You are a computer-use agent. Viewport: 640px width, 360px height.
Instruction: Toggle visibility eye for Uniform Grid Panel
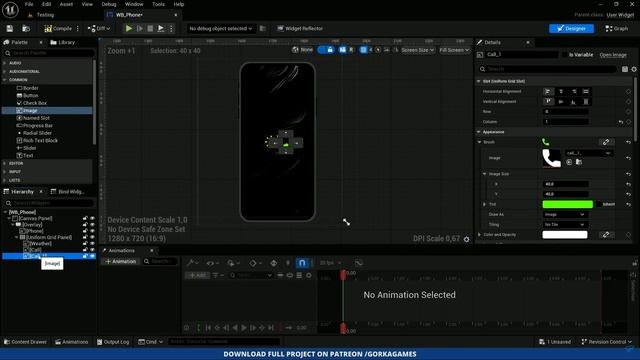[x=92, y=238]
